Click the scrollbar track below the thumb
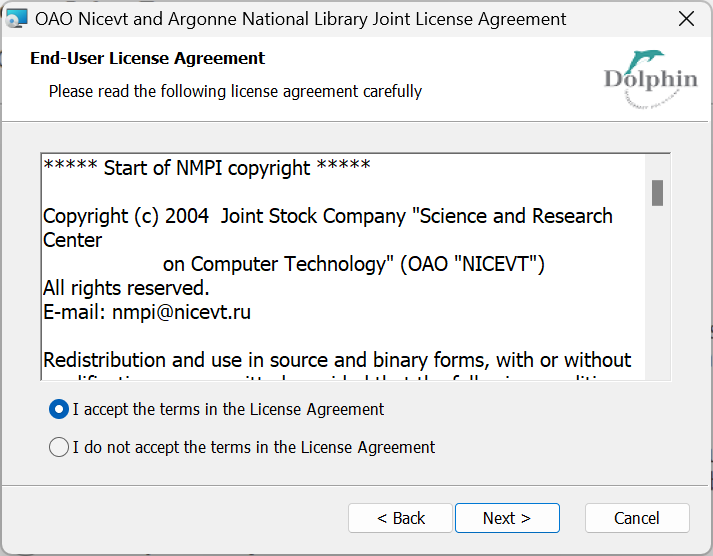Image resolution: width=713 pixels, height=556 pixels. point(657,291)
